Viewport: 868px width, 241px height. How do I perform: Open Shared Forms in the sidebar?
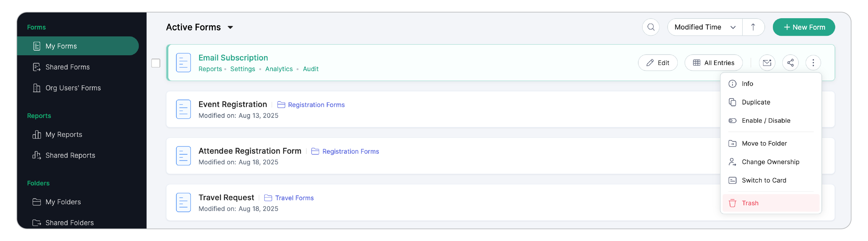coord(67,67)
